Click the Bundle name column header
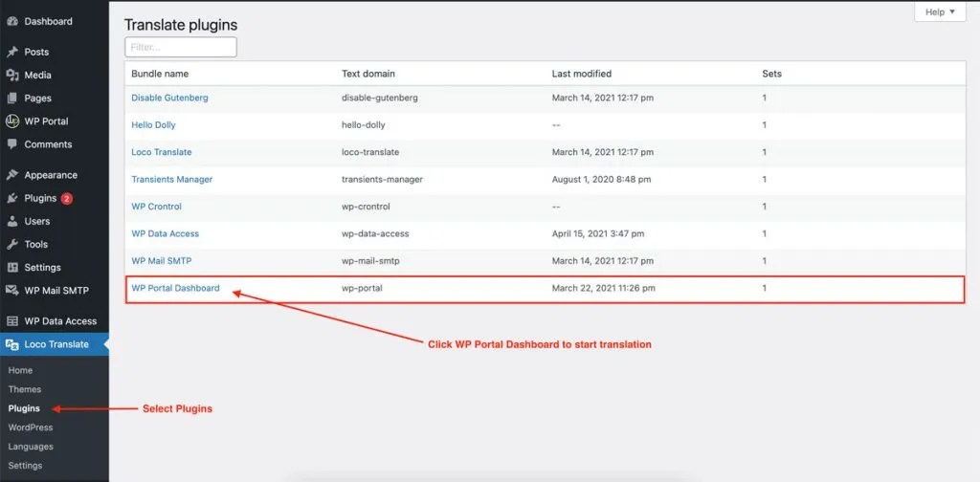This screenshot has width=980, height=482. 160,74
